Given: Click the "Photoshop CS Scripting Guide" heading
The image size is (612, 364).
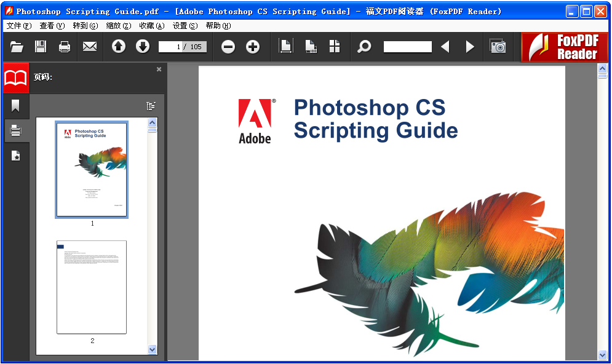Looking at the screenshot, I should [x=375, y=119].
